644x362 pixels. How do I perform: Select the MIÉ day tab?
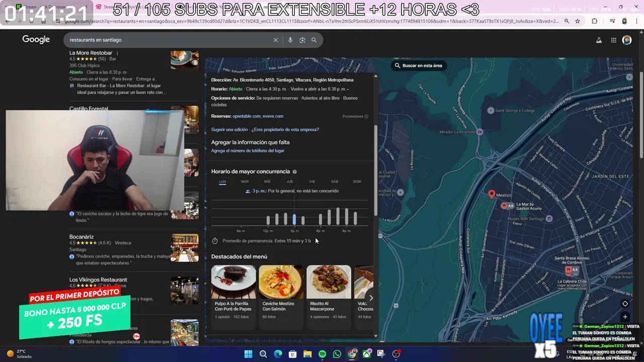267,182
